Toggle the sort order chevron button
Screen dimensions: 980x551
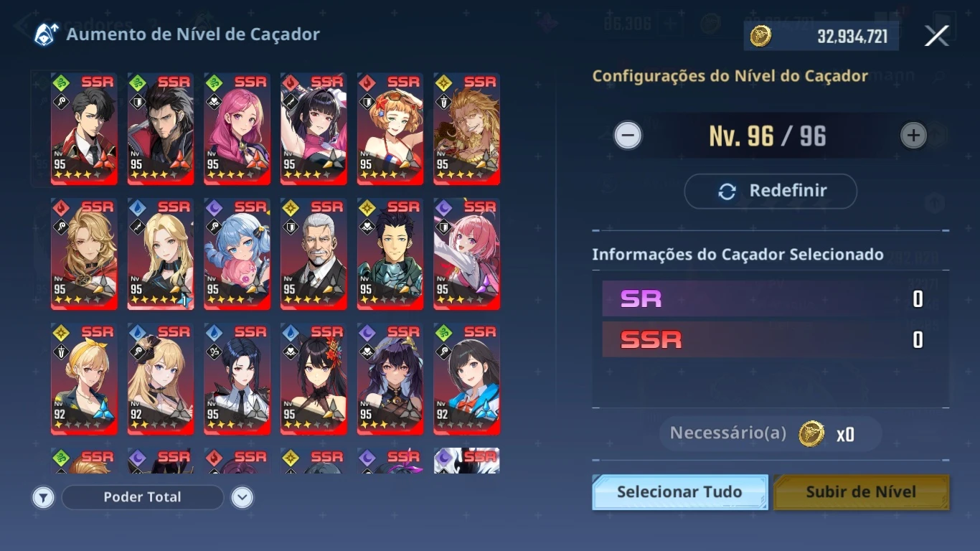pos(242,497)
